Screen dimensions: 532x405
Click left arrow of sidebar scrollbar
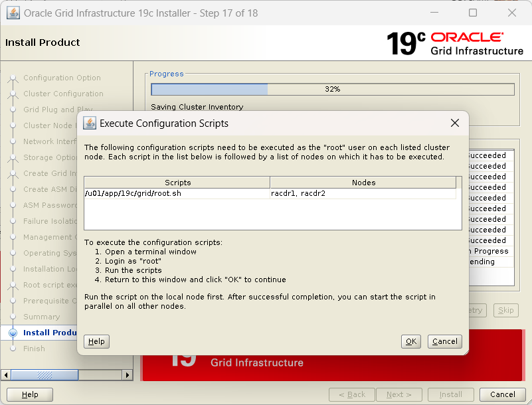(6, 375)
